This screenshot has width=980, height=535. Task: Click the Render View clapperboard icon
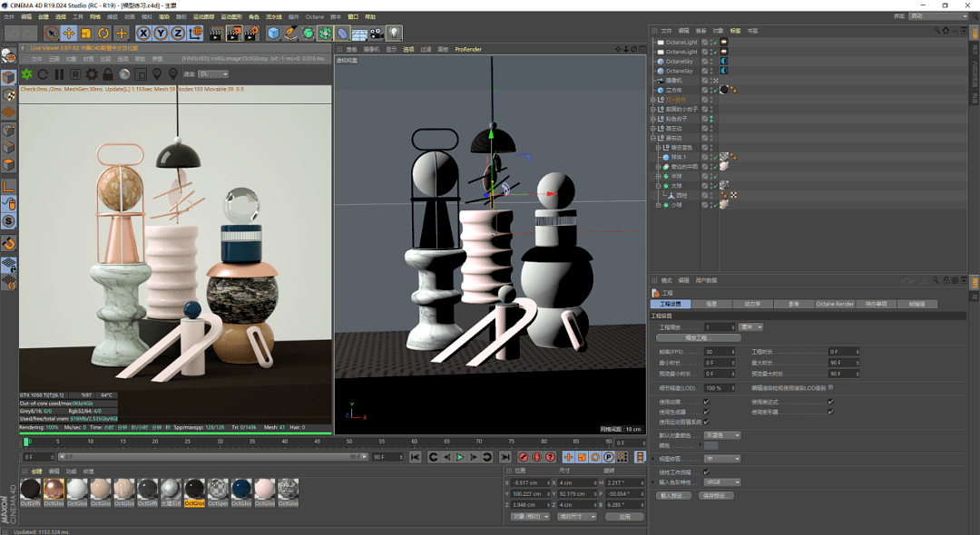pyautogui.click(x=216, y=33)
